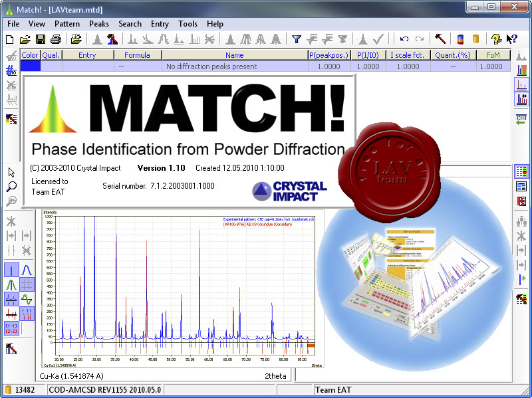Toggle the red-black peak marker button
The width and height of the screenshot is (532, 398).
[x=11, y=314]
